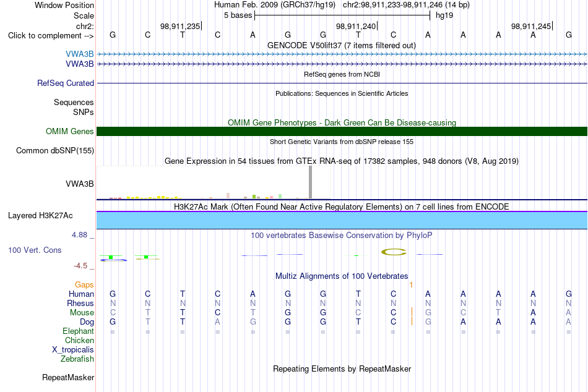Click the dark-blue VWA3B GENCODE transcript label

click(x=79, y=64)
